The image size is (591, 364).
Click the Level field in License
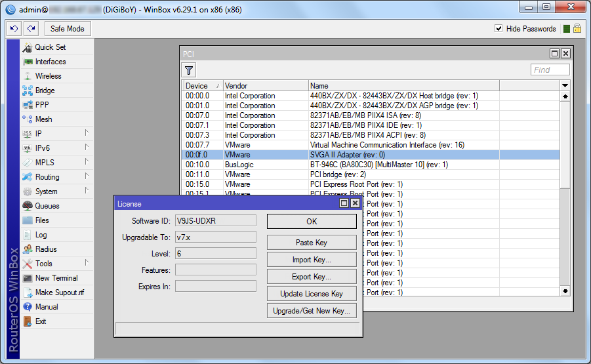216,254
